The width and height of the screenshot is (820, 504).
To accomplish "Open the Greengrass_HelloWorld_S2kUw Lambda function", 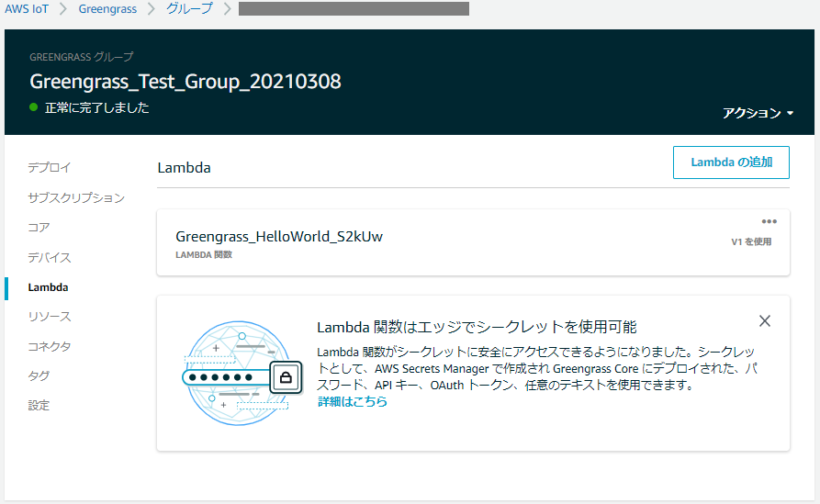I will pos(279,236).
